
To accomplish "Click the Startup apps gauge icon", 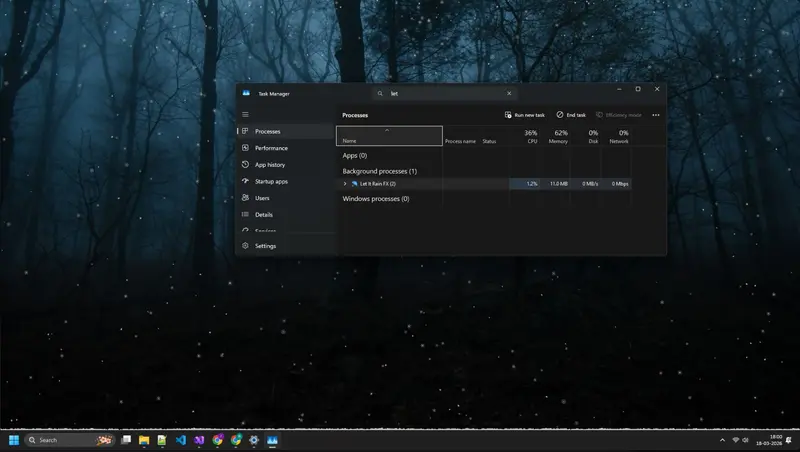I will [x=245, y=181].
